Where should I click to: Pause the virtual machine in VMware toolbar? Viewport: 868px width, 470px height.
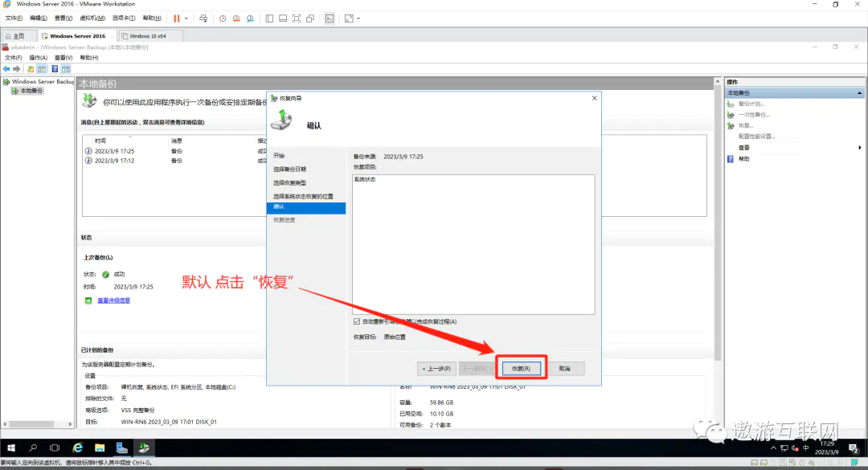[x=177, y=18]
